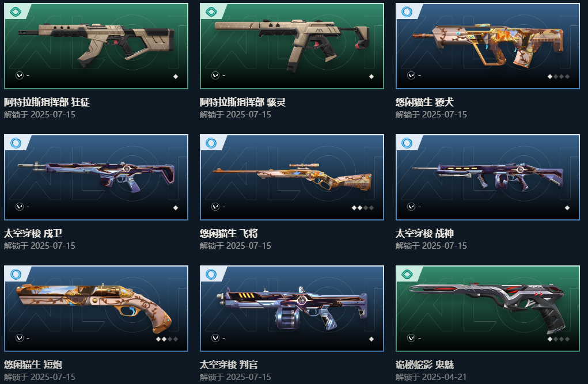This screenshot has height=384, width=588.
Task: Click the blue tier icon on 悠闲猫生 獠犬 card
Action: [x=407, y=12]
